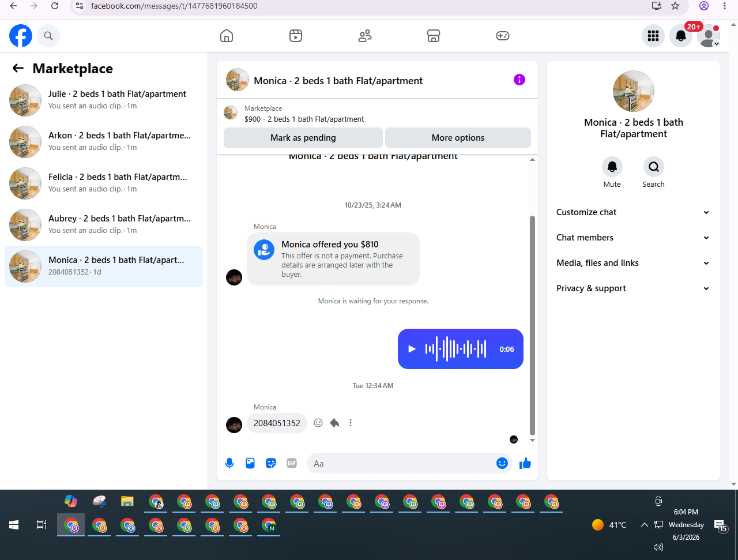Open File Explorer from the taskbar
The height and width of the screenshot is (560, 738).
(127, 501)
